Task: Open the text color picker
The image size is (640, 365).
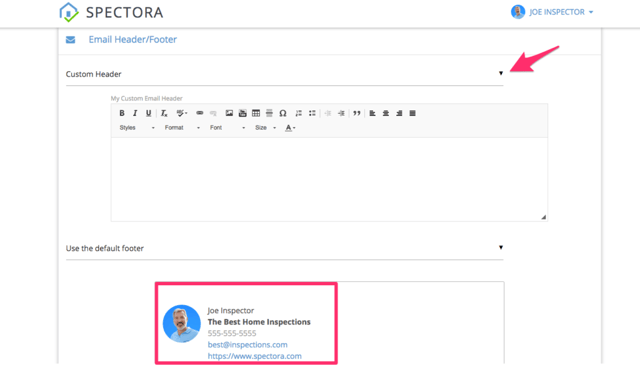Action: (290, 128)
